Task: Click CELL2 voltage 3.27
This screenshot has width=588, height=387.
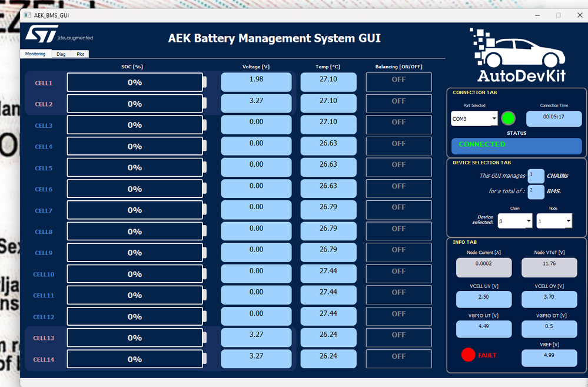Action: pyautogui.click(x=256, y=104)
